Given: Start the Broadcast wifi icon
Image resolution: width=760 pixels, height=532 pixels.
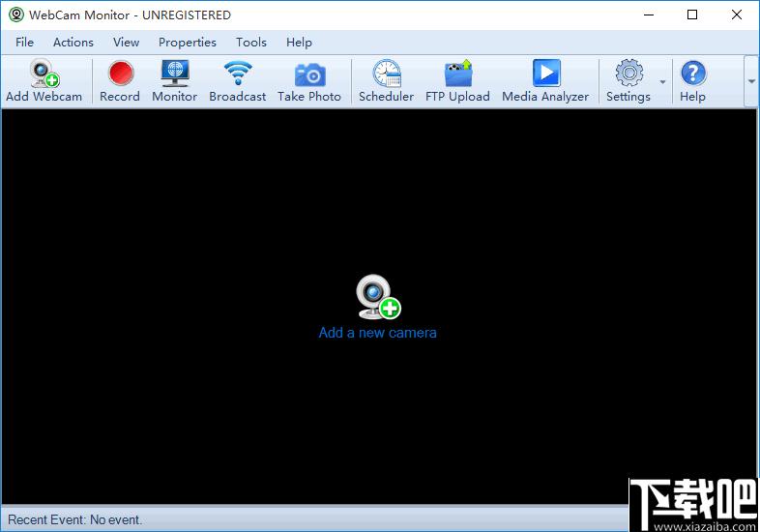Looking at the screenshot, I should click(x=238, y=74).
